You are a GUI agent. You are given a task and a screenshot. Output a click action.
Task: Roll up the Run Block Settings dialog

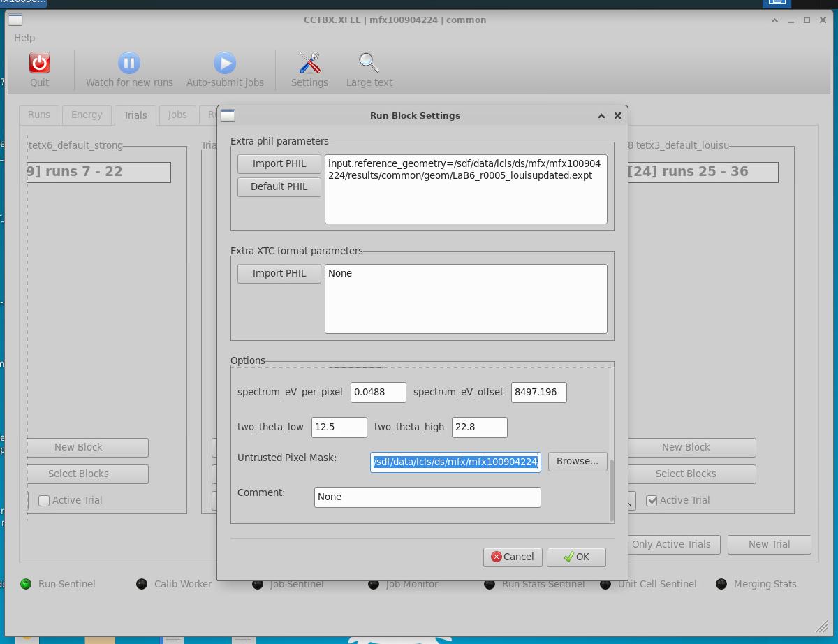601,116
